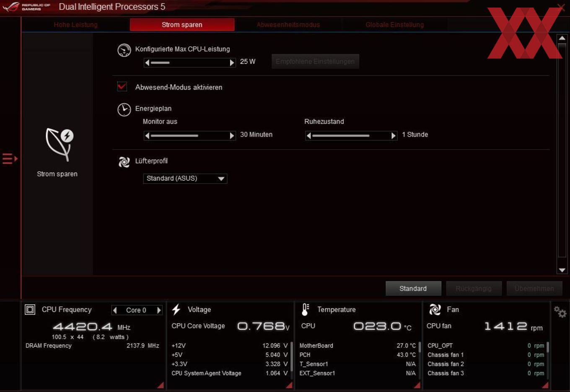The height and width of the screenshot is (392, 570).
Task: Click the PCH temperature row
Action: (x=358, y=355)
